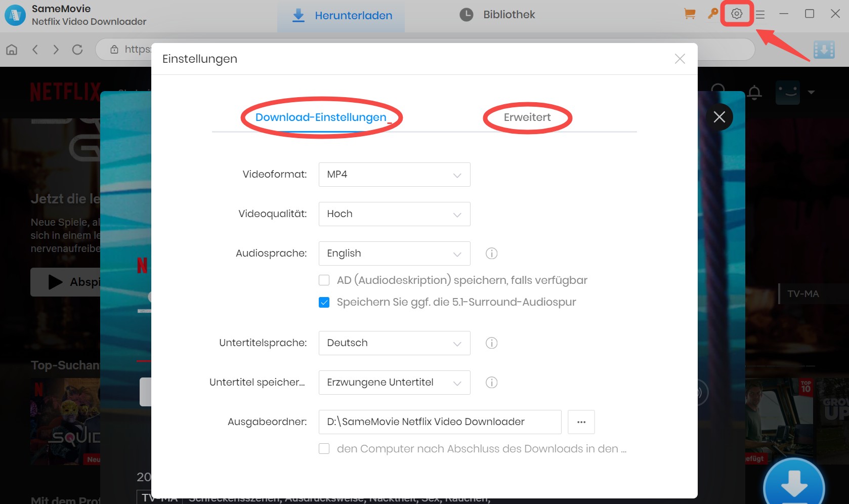Open the Erzwungene Untertitel dropdown
Image resolution: width=849 pixels, height=504 pixels.
coord(395,383)
